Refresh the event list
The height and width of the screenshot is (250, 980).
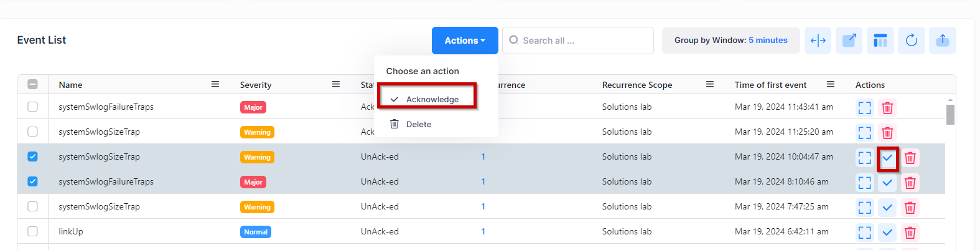coord(911,41)
